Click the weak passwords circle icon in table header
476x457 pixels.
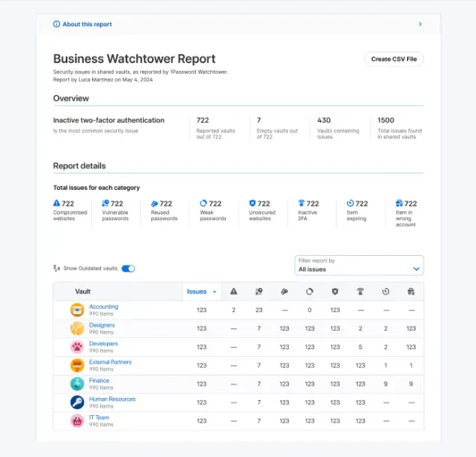point(310,292)
